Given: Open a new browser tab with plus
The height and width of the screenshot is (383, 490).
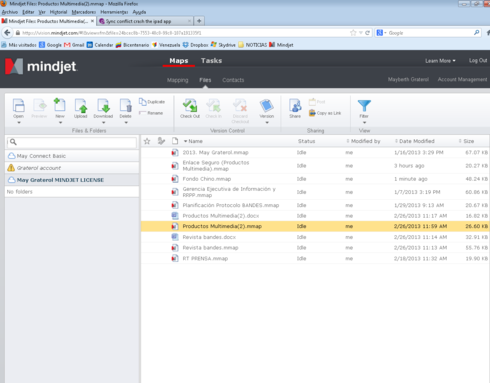Looking at the screenshot, I should 199,21.
